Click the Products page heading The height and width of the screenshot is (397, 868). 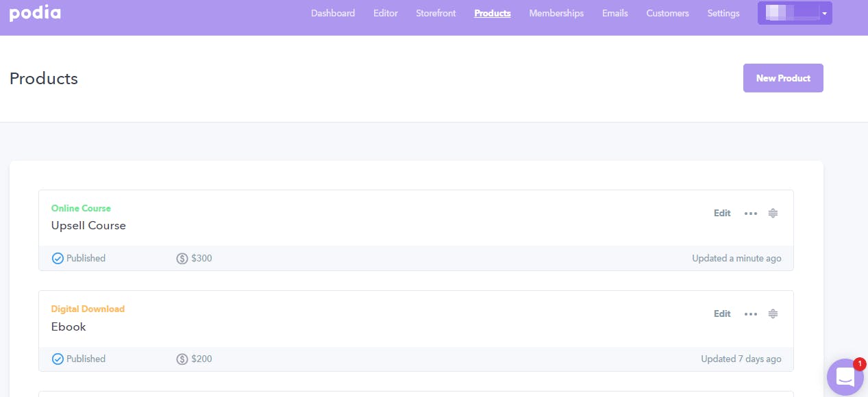pyautogui.click(x=44, y=79)
